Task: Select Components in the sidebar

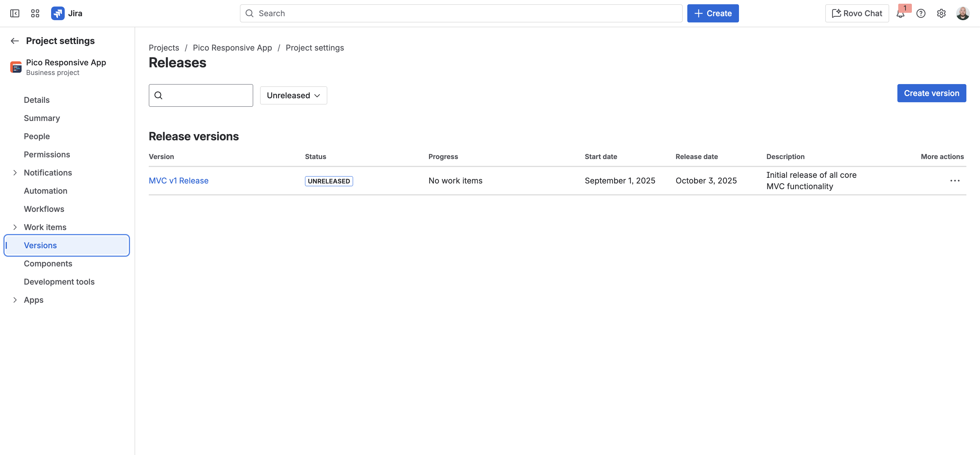Action: tap(48, 264)
